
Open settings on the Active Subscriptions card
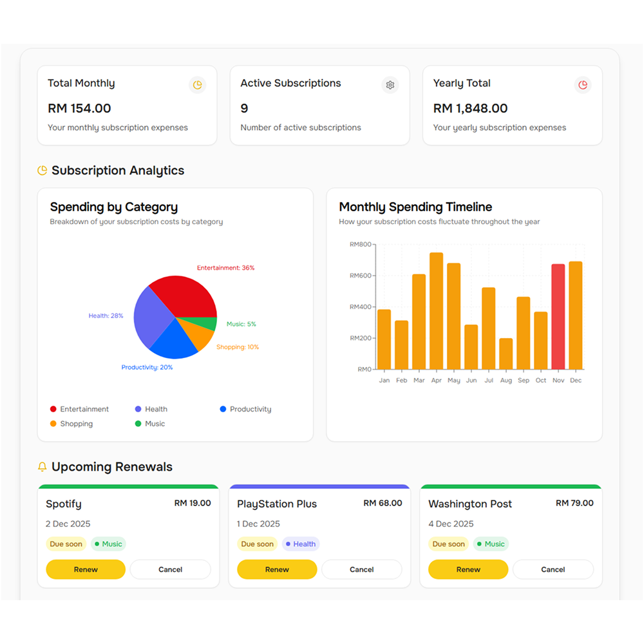[390, 84]
